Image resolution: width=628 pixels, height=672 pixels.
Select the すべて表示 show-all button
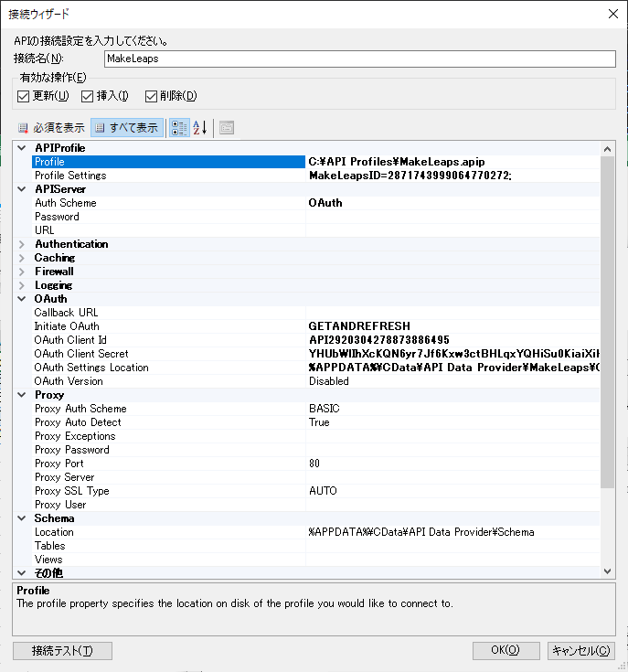(127, 128)
